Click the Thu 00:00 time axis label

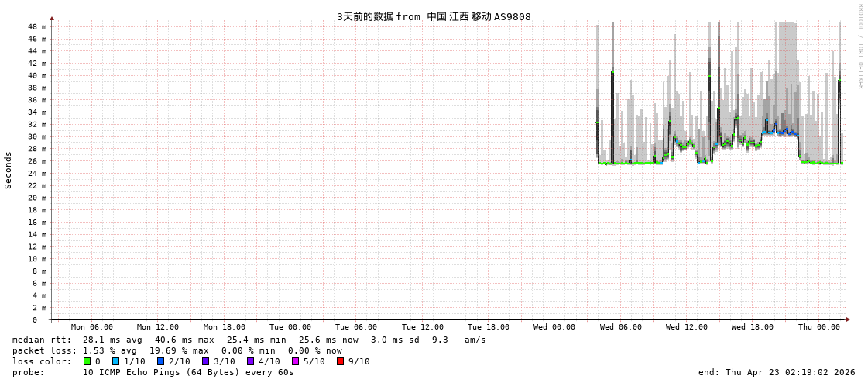coord(818,327)
